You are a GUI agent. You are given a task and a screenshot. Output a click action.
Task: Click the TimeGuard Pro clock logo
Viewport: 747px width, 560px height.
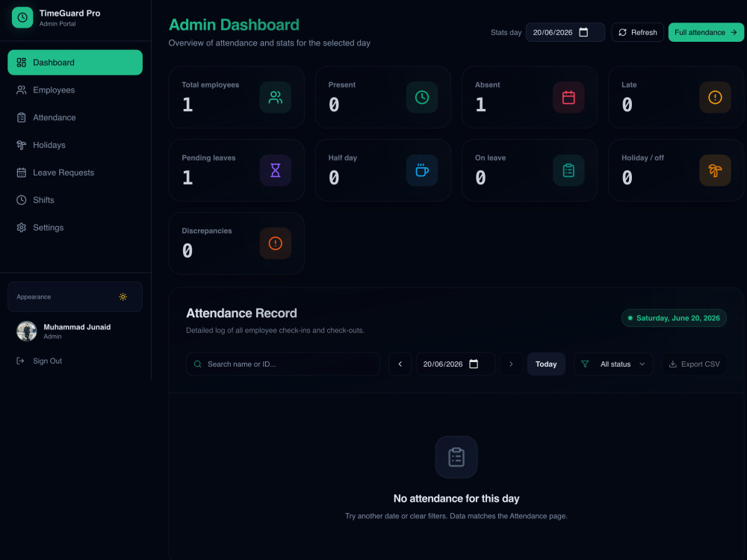22,18
